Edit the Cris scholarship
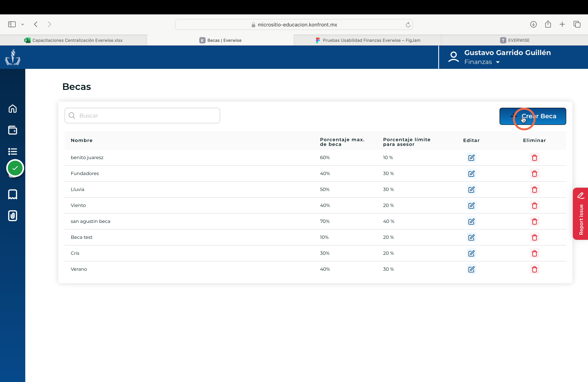Viewport: 588px width, 382px height. (x=471, y=253)
